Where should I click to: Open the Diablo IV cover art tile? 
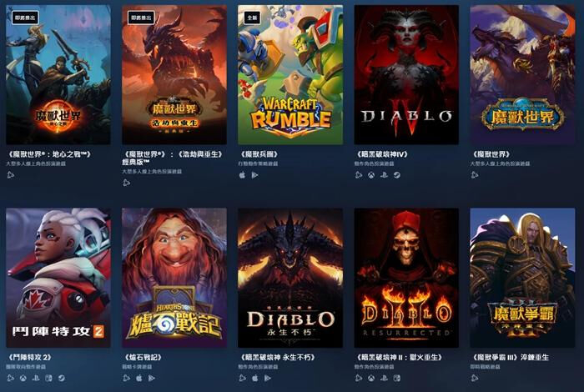point(406,74)
